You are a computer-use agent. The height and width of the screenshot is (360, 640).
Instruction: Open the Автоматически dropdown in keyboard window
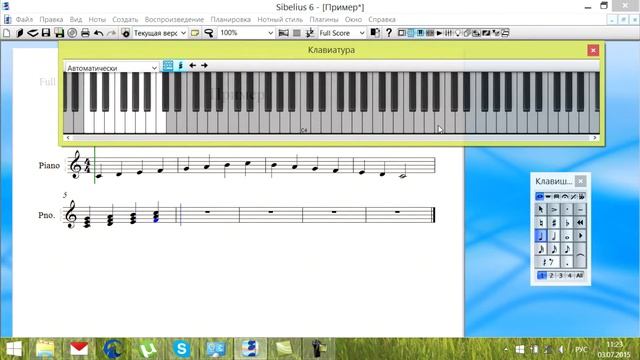[111, 68]
